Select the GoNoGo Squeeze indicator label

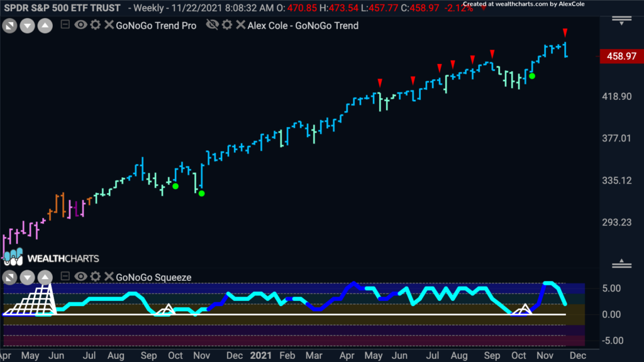click(x=153, y=277)
